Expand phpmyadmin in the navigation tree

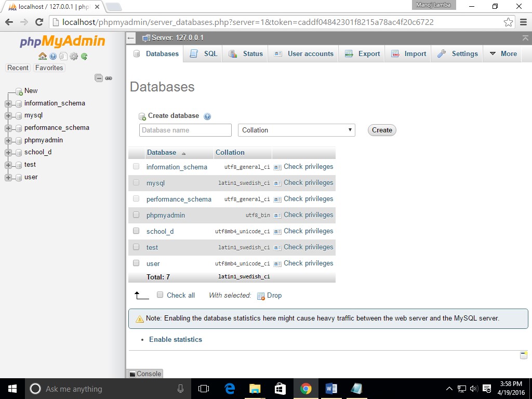click(x=8, y=140)
